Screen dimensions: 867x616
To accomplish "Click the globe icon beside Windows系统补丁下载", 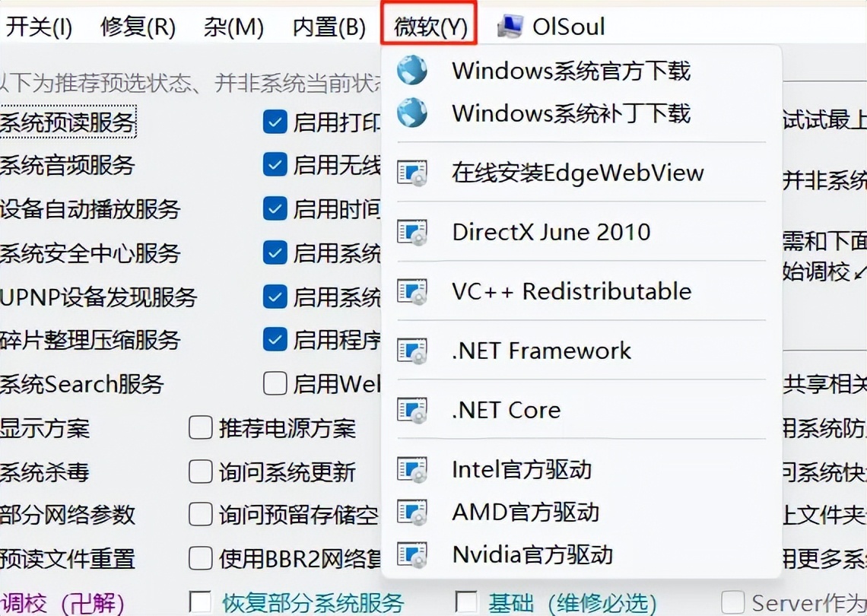I will click(x=412, y=113).
